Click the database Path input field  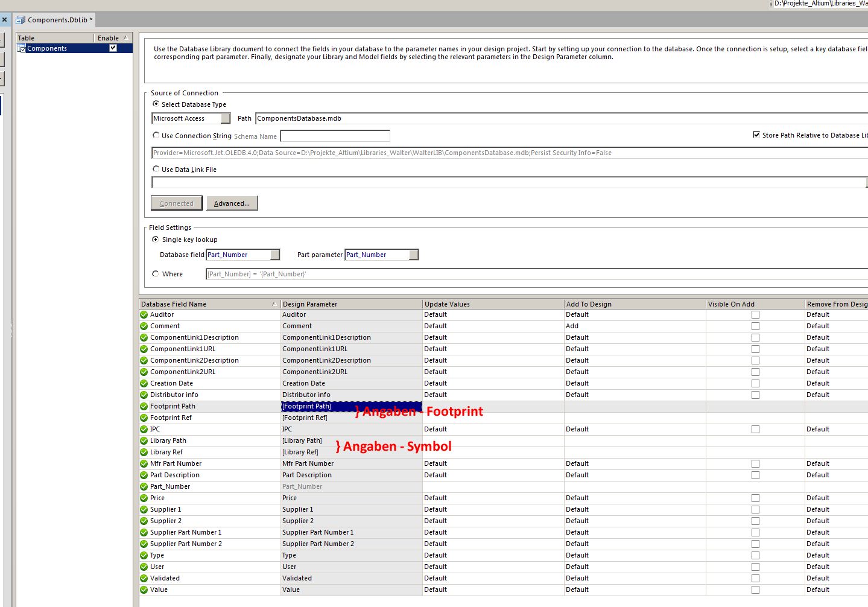click(x=543, y=119)
